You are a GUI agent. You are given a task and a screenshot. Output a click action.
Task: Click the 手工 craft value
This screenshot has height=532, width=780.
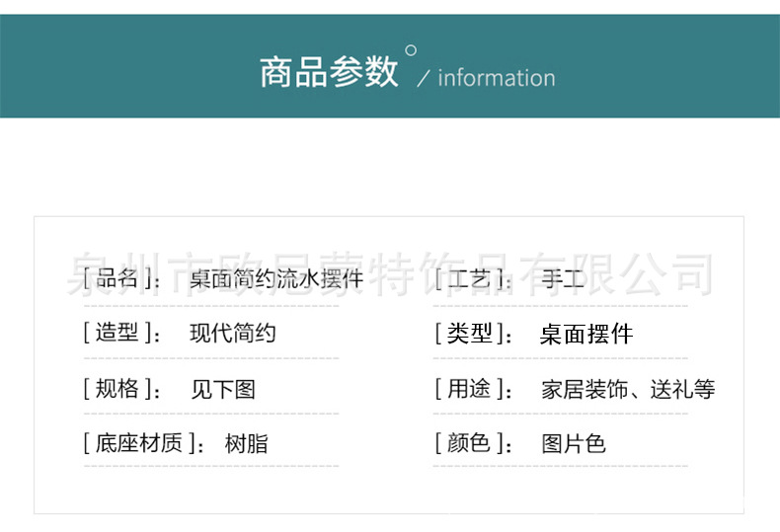pos(563,279)
